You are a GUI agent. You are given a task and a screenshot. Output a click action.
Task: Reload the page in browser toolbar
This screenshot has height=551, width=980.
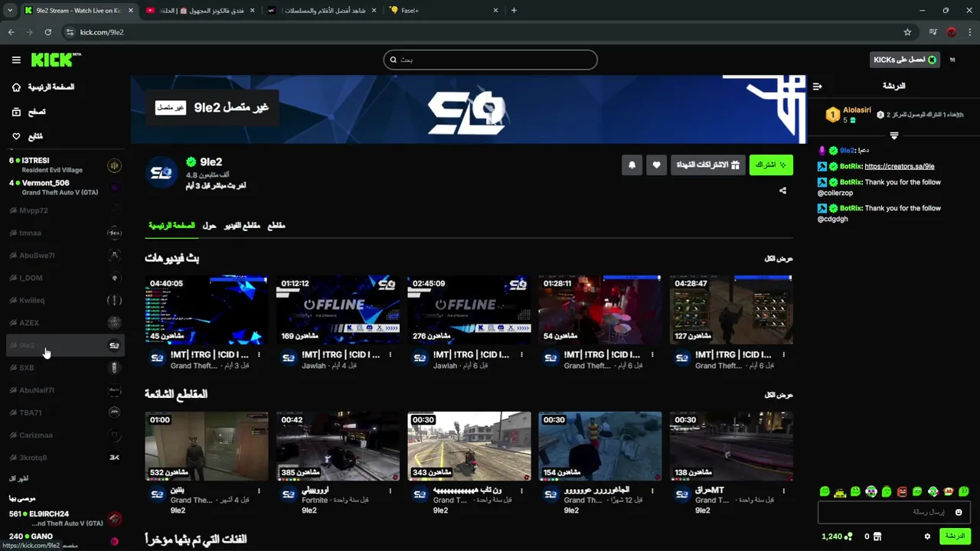[x=47, y=32]
